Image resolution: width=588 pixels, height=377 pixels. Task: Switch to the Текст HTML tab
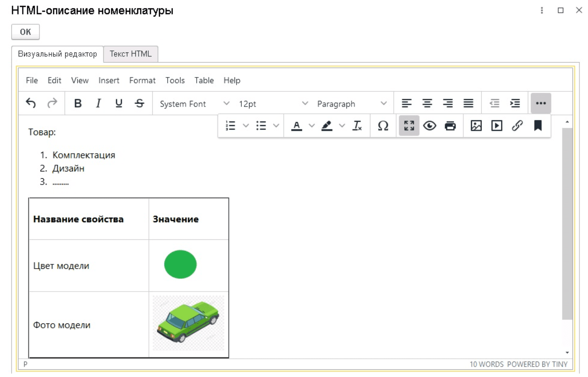click(x=131, y=54)
